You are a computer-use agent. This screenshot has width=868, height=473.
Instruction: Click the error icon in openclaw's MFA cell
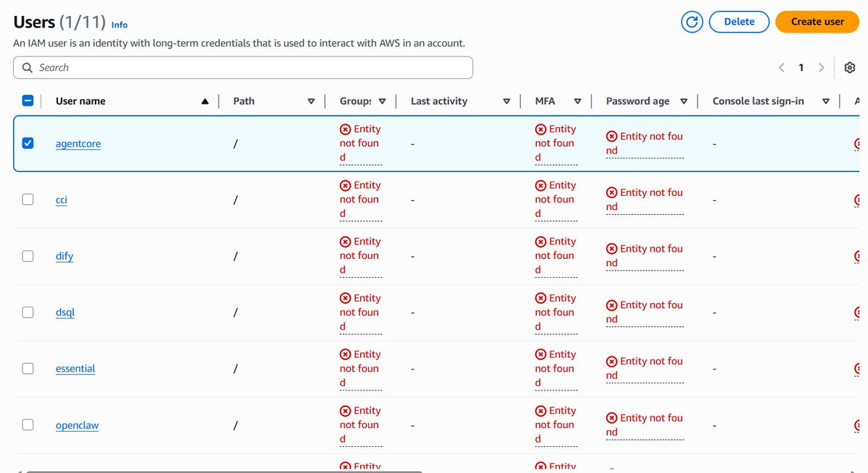(x=541, y=411)
